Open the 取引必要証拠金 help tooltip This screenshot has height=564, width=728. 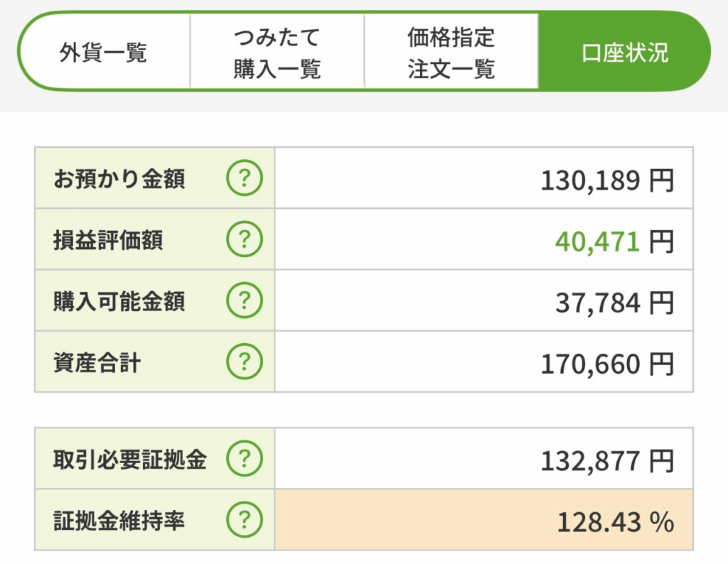[x=244, y=460]
